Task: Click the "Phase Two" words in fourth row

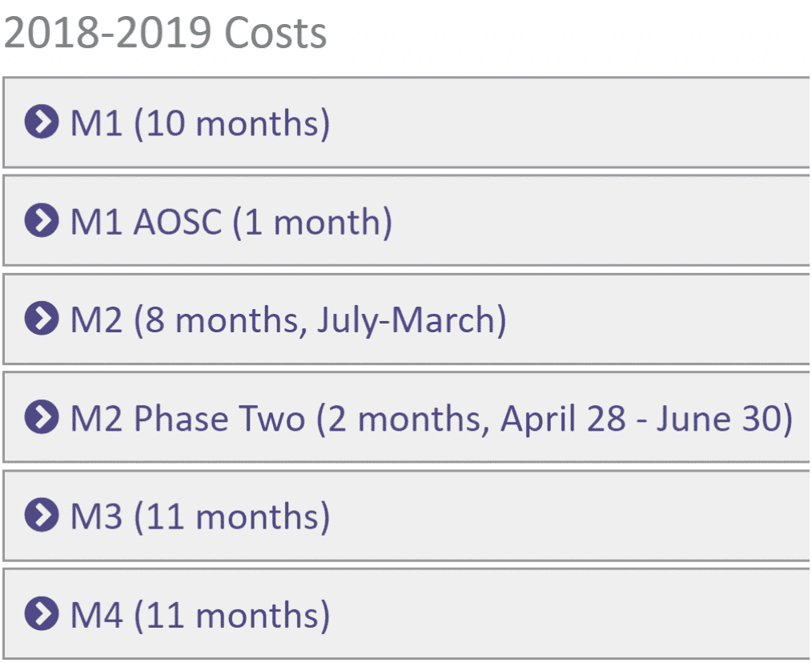Action: [x=219, y=419]
